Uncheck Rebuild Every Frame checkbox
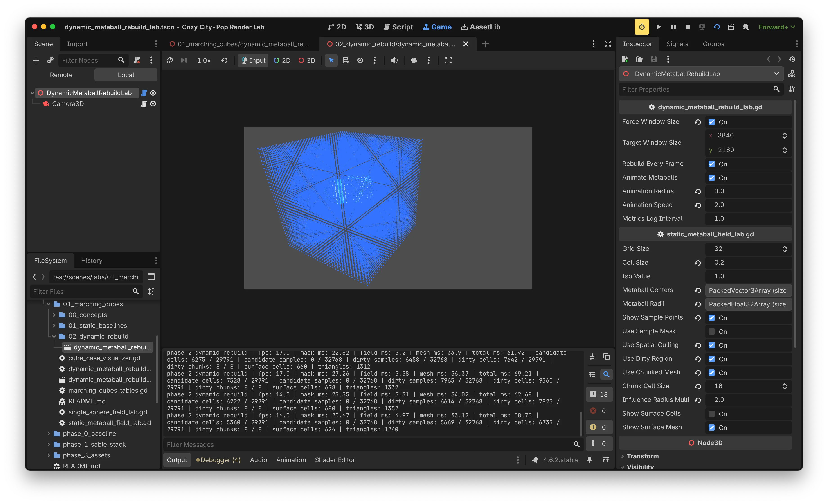The image size is (828, 504). pyautogui.click(x=711, y=164)
